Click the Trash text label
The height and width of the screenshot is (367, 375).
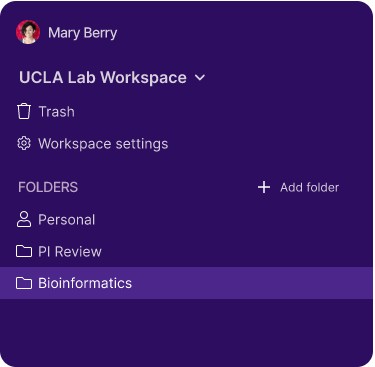57,112
